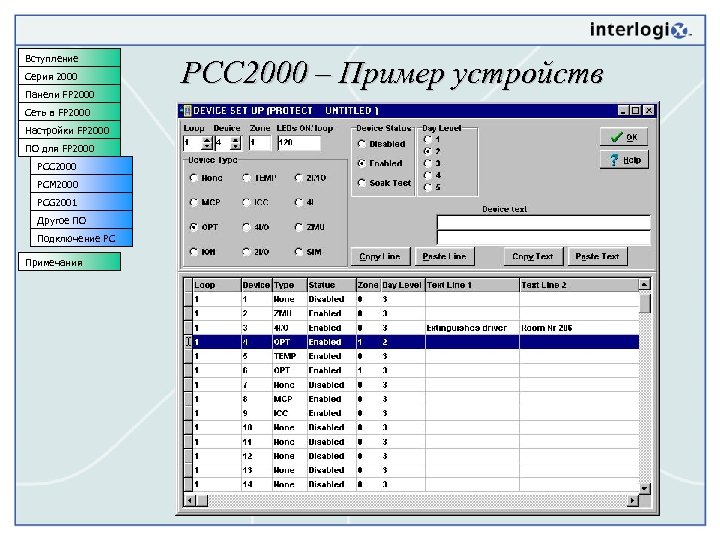Click the Paste Line button

click(444, 256)
